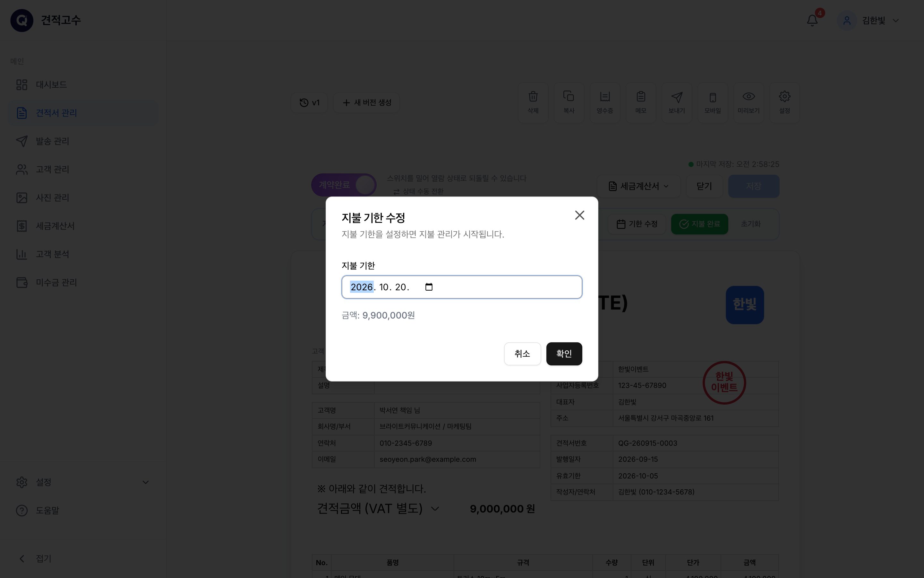Click the 견적고수 logo

tap(46, 20)
